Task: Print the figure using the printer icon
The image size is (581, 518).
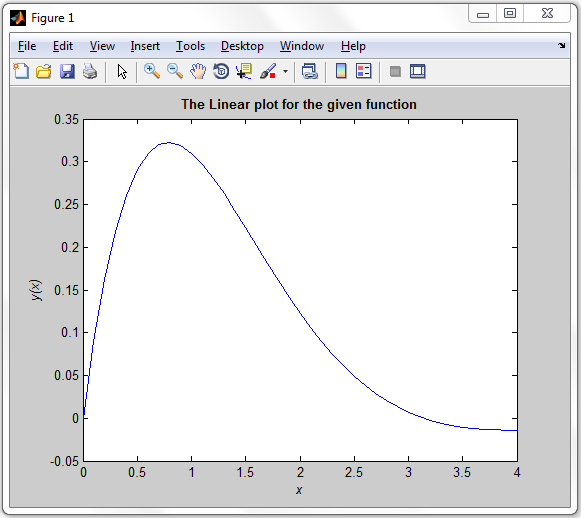Action: point(90,71)
